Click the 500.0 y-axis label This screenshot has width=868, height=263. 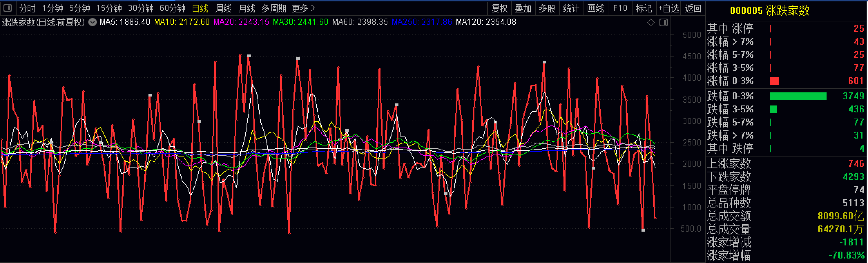pyautogui.click(x=691, y=229)
